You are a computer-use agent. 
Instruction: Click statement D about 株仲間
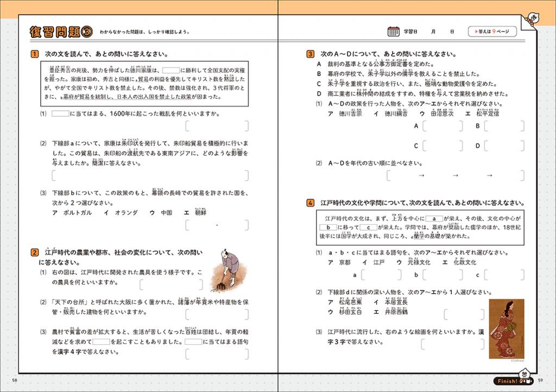point(413,93)
